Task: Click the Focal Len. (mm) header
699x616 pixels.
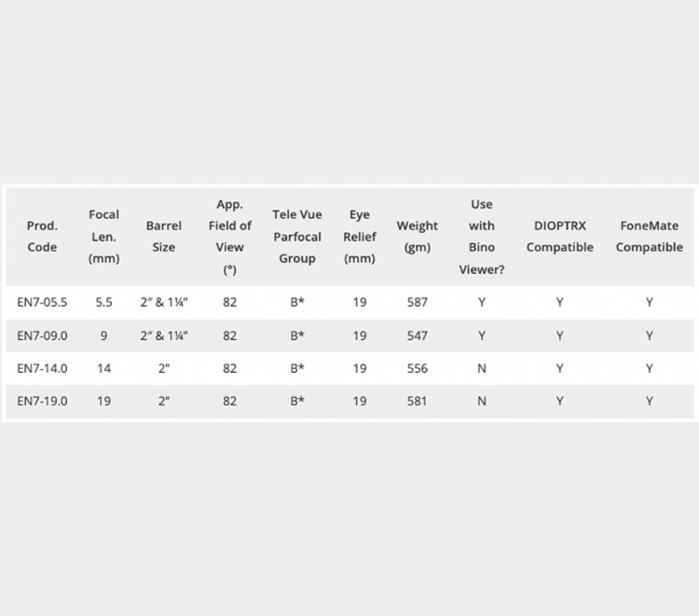Action: pos(103,237)
